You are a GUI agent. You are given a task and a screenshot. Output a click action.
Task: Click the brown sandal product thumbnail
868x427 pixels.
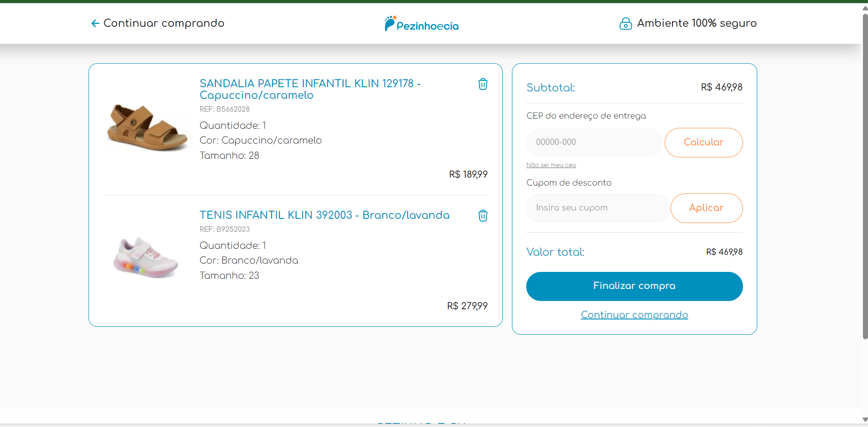click(147, 128)
